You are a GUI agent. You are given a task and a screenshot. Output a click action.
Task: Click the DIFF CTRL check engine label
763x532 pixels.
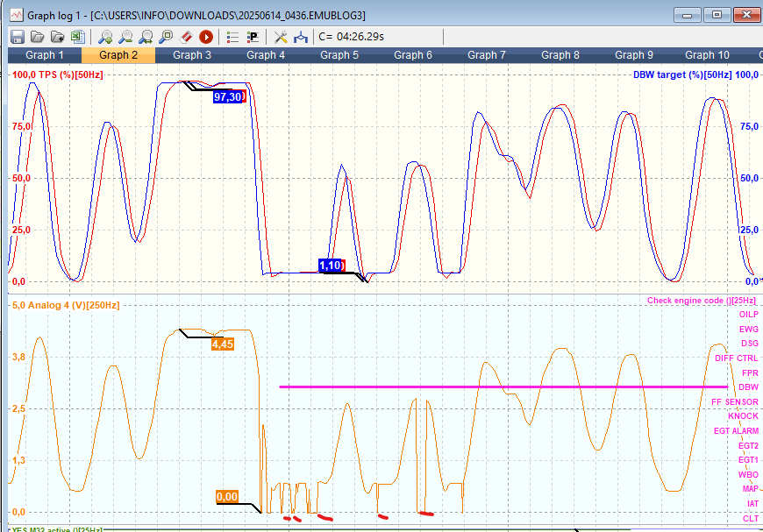[x=737, y=358]
